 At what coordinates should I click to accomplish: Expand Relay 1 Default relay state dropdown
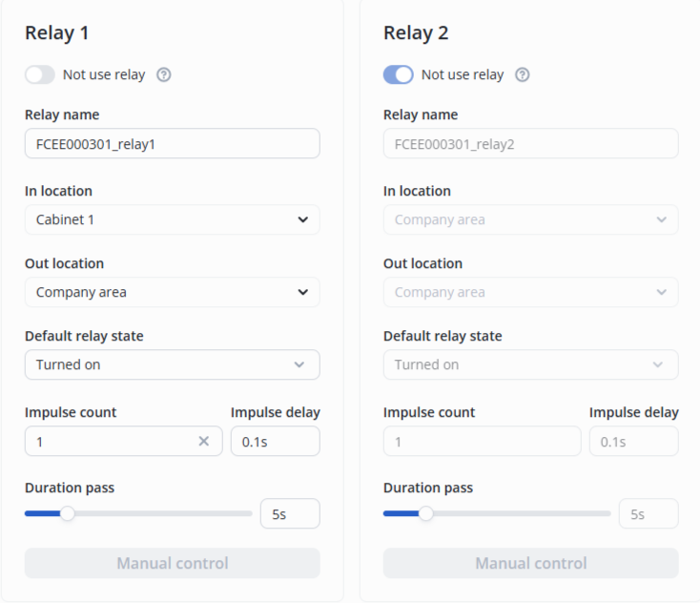tap(172, 364)
